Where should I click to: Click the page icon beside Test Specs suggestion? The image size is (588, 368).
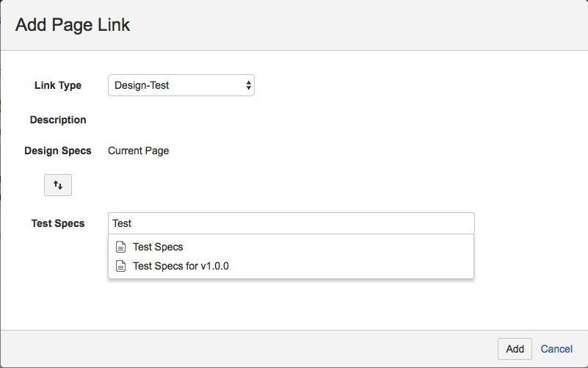pos(121,248)
